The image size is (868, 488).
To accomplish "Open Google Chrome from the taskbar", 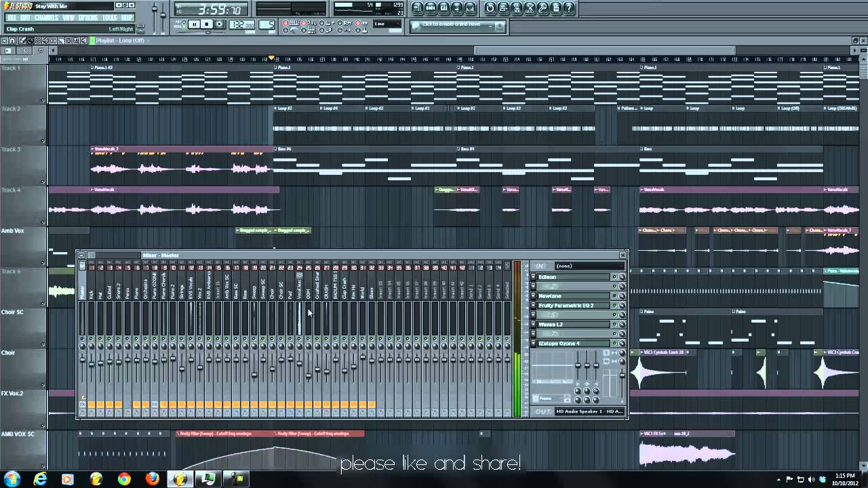I will pyautogui.click(x=124, y=479).
